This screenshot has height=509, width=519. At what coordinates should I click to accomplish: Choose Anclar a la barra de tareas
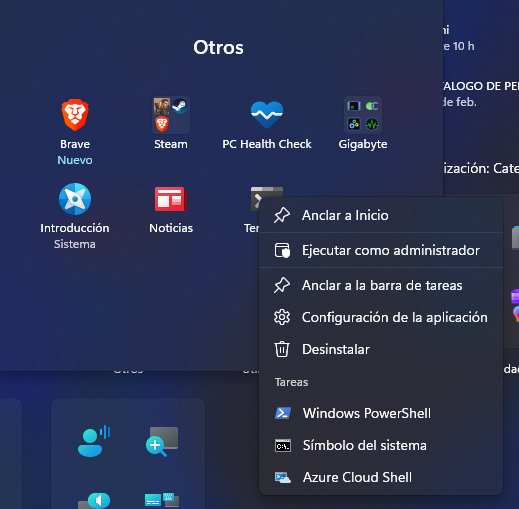tap(381, 285)
